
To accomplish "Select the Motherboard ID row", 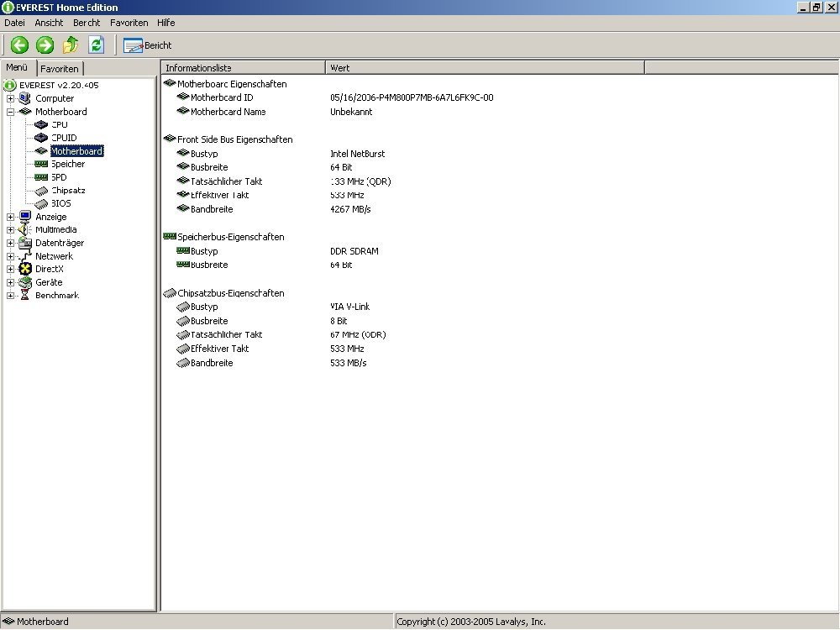I will tap(222, 97).
